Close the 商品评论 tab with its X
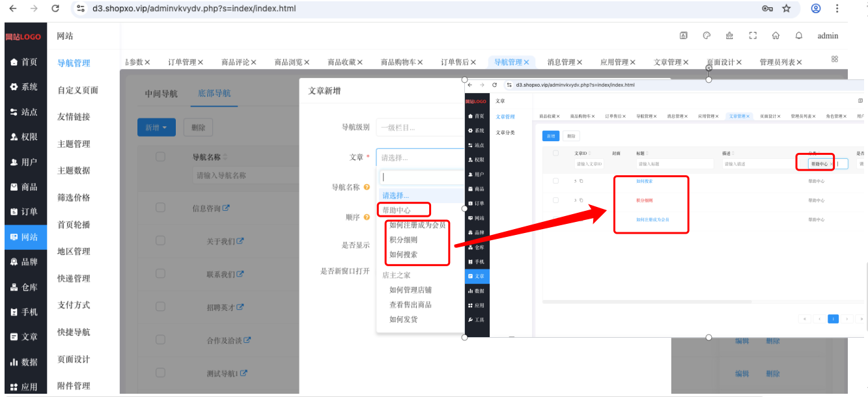This screenshot has height=397, width=868. click(x=254, y=62)
